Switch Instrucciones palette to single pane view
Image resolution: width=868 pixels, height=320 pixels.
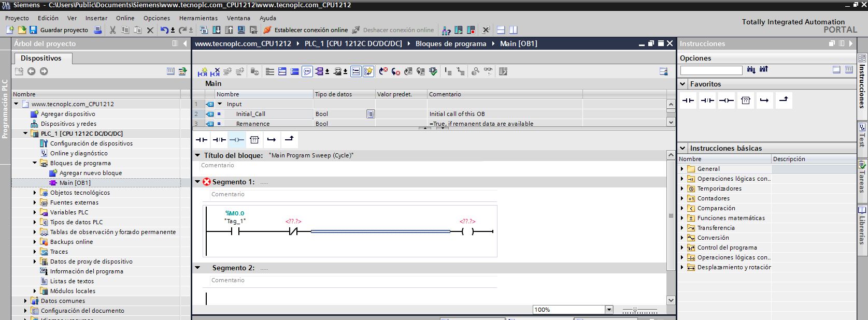(x=836, y=70)
